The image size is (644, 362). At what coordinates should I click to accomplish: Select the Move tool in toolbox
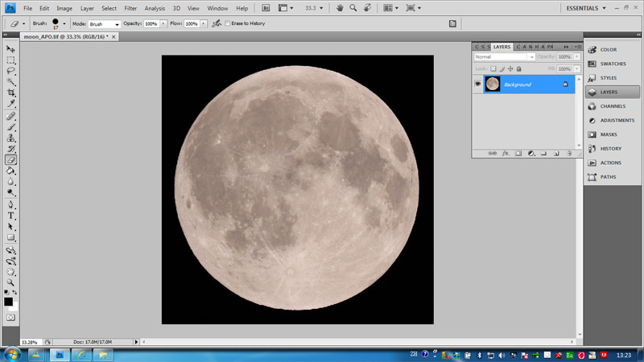pos(11,49)
